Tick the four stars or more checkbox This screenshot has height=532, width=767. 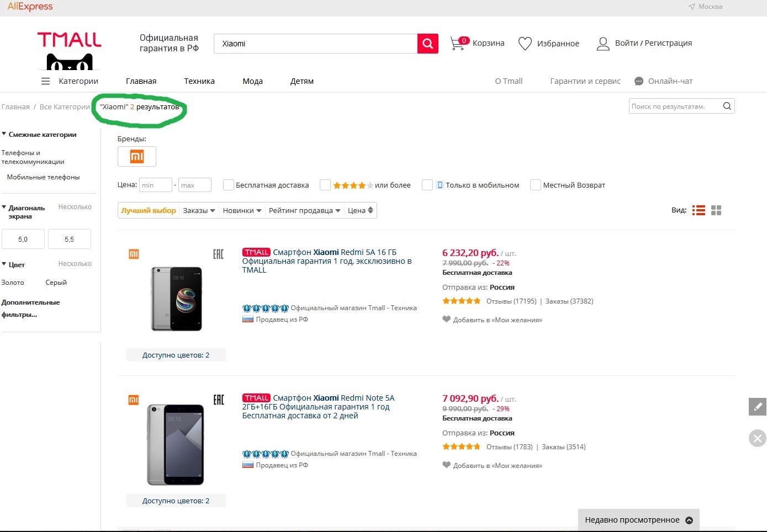(x=325, y=185)
